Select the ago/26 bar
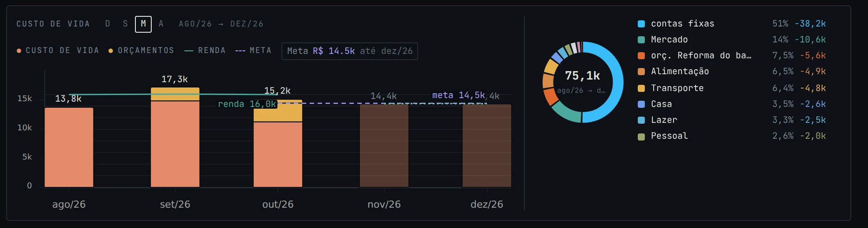This screenshot has width=868, height=228. click(x=69, y=147)
